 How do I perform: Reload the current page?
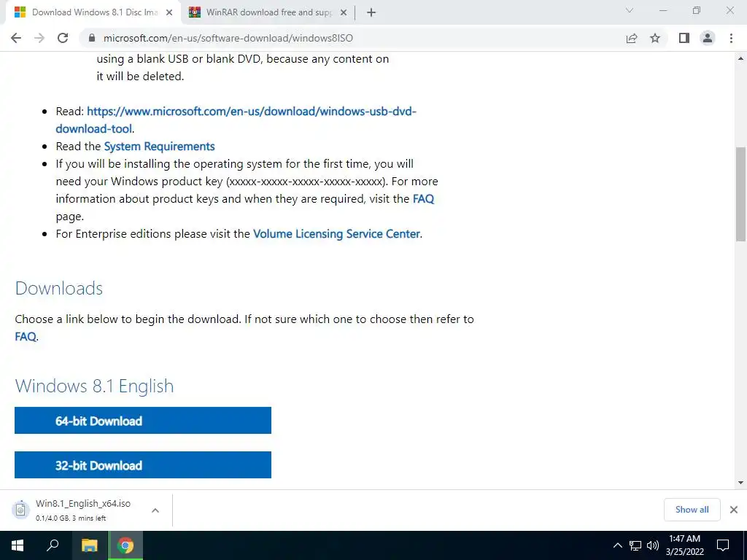click(63, 38)
